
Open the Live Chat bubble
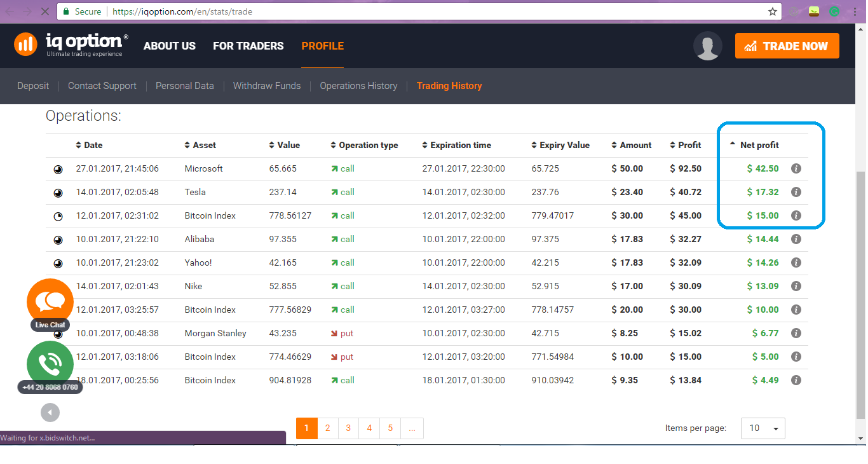click(50, 302)
